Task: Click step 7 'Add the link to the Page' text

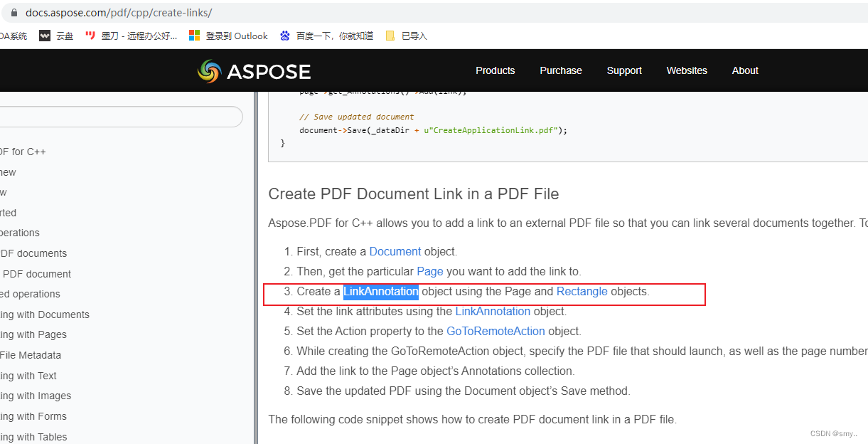Action: [x=435, y=371]
